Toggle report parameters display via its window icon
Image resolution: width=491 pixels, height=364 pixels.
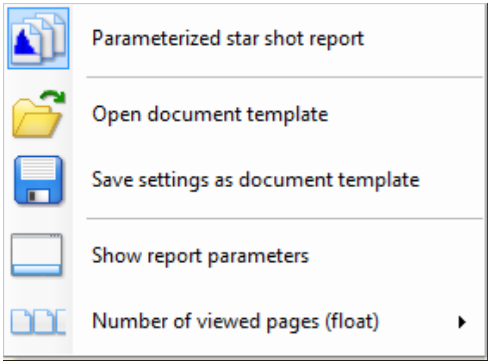click(x=37, y=255)
